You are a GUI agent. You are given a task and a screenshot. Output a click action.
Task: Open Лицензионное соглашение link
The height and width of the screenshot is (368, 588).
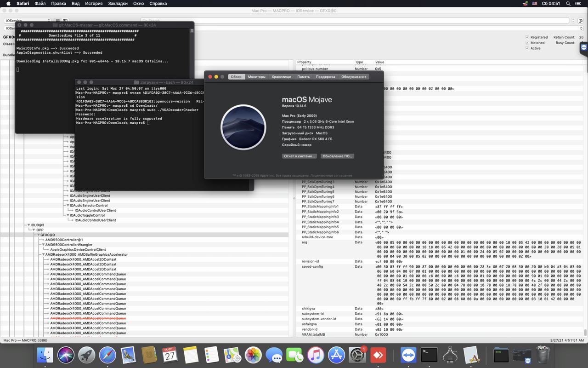pyautogui.click(x=331, y=175)
